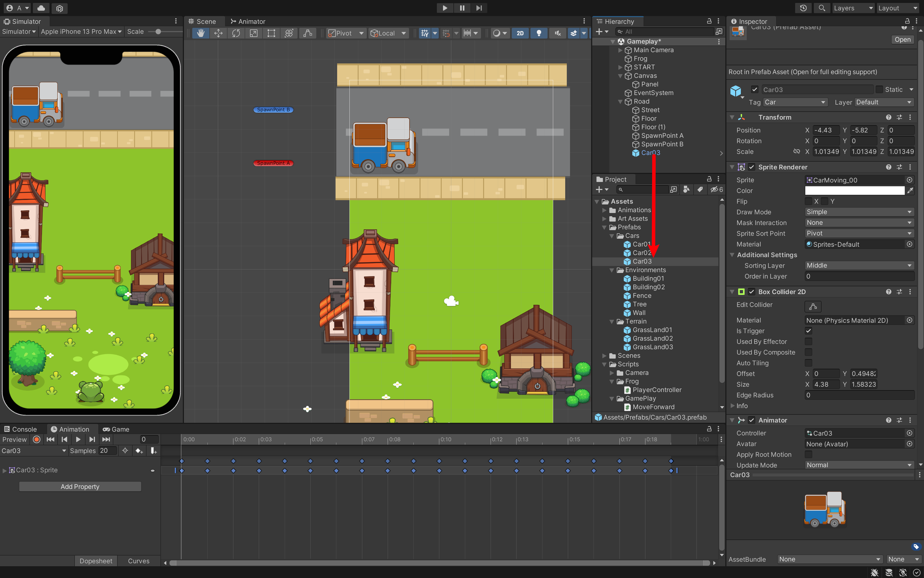Screen dimensions: 924x578
Task: Open the Tag dropdown showing Car
Action: [795, 102]
